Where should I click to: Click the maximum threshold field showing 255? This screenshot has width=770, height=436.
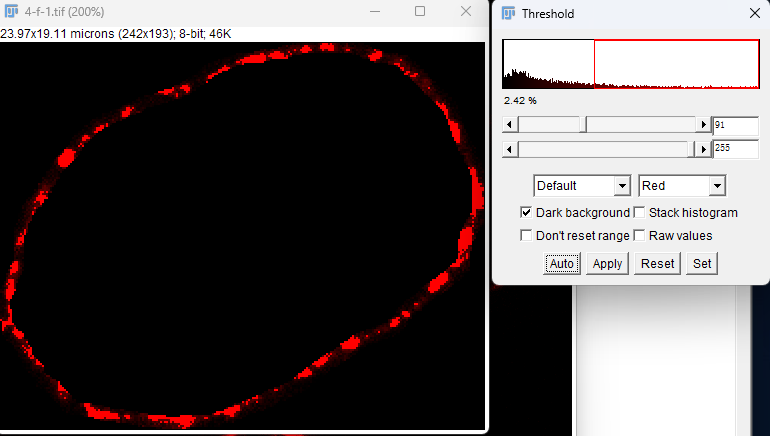(x=736, y=149)
